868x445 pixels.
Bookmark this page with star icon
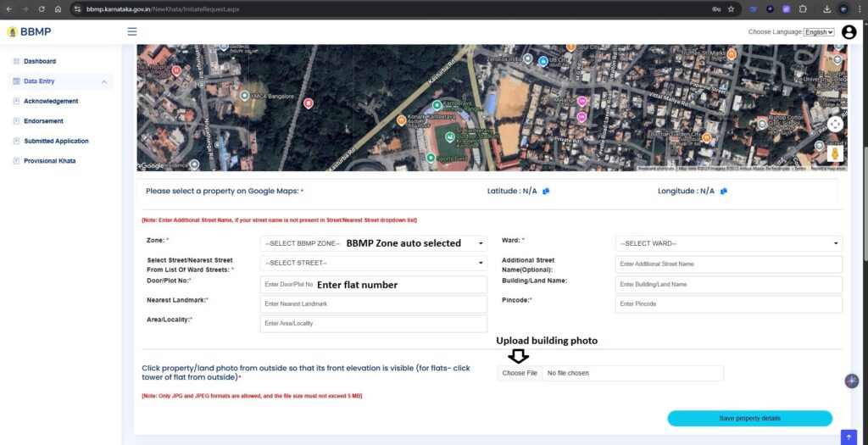(x=731, y=8)
